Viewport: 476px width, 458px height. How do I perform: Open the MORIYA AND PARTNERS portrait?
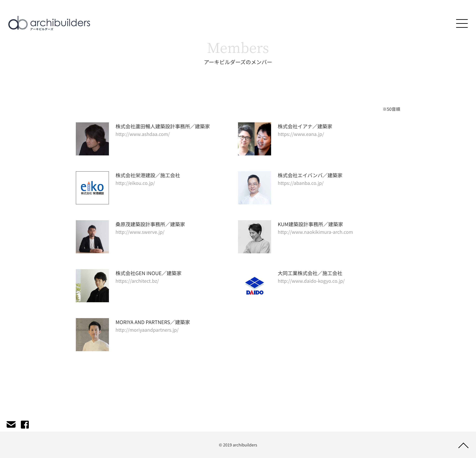click(92, 334)
